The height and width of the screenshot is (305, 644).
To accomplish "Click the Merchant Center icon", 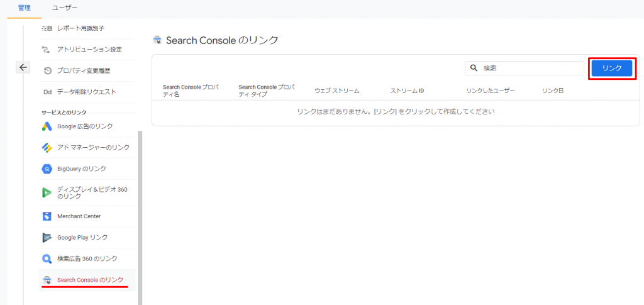I will tap(47, 216).
